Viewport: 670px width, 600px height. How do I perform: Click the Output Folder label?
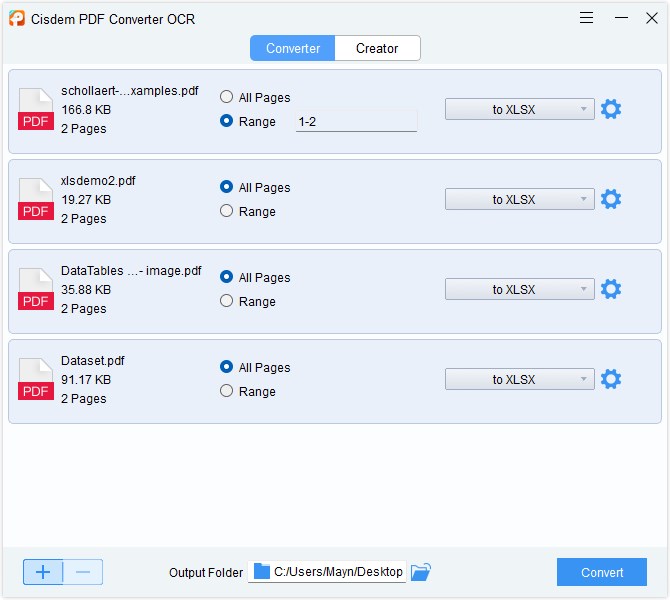pyautogui.click(x=206, y=573)
